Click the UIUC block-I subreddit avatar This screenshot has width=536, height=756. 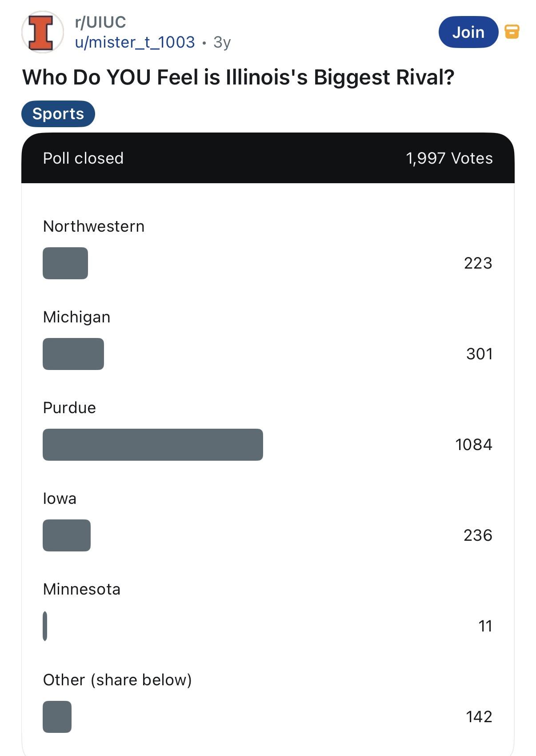(x=42, y=32)
